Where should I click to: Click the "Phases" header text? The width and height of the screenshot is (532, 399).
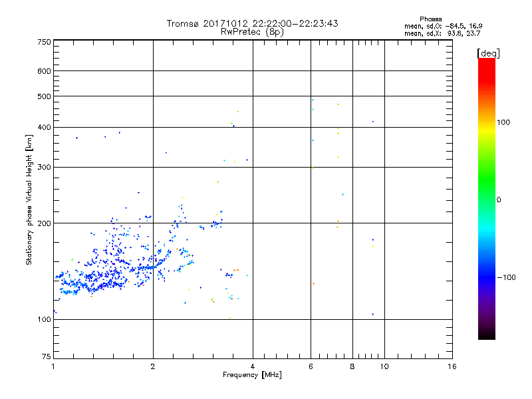click(430, 19)
